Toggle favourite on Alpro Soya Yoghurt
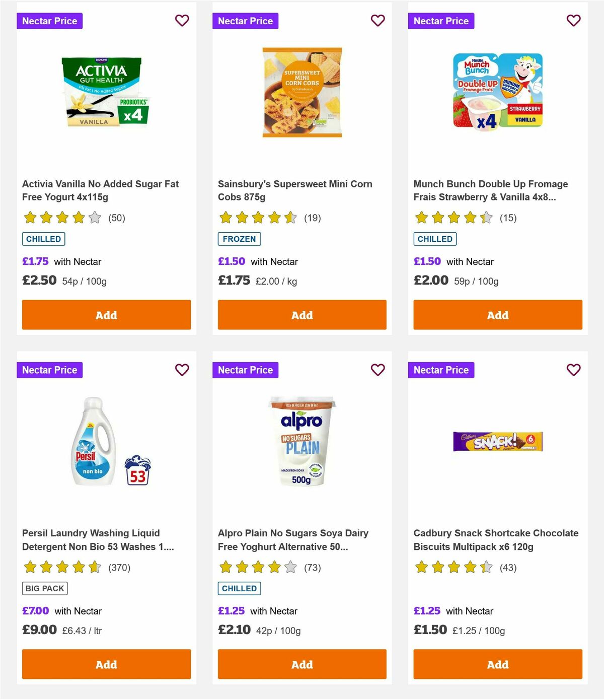This screenshot has height=700, width=604. (x=377, y=370)
